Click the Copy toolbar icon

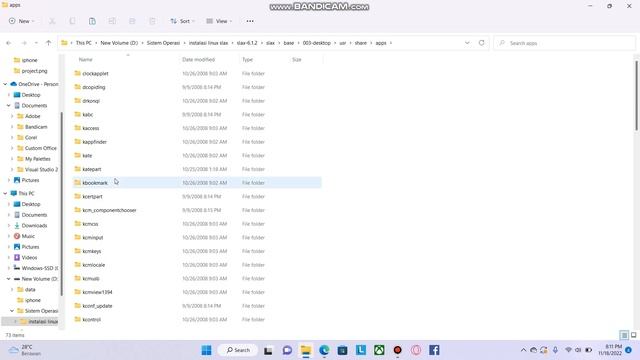[x=72, y=21]
